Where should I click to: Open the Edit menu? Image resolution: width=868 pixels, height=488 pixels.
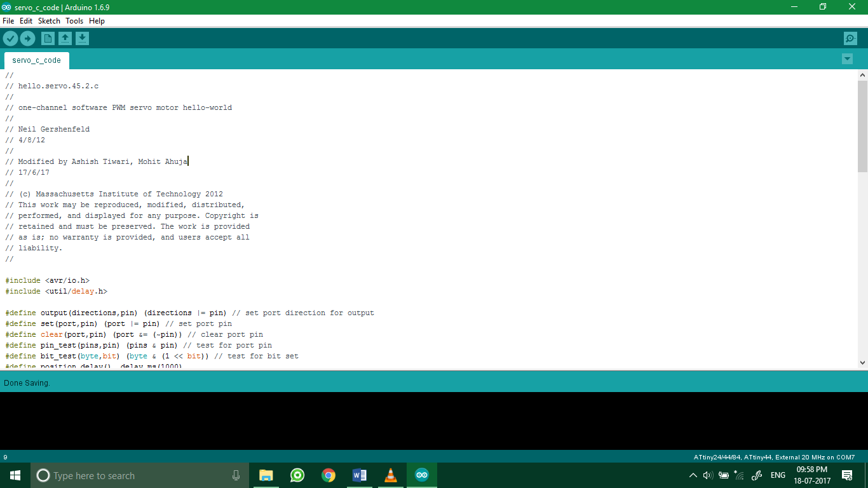(x=26, y=21)
